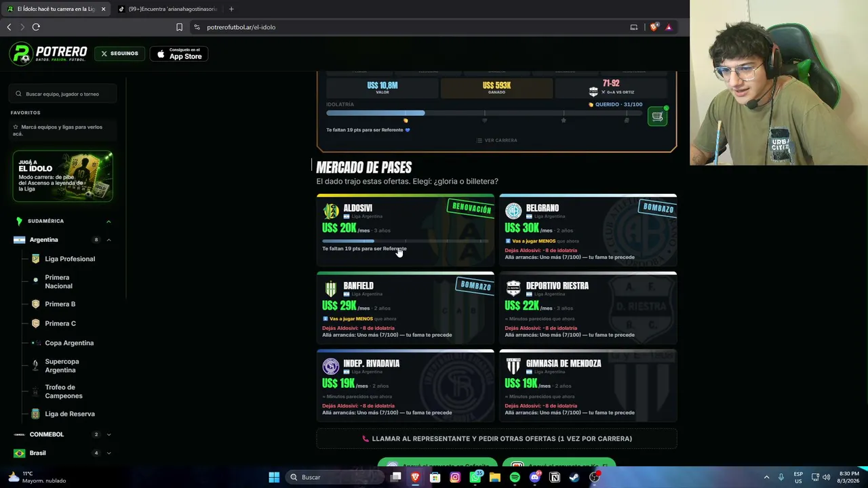Click the US$ 10,8M Valor stat
This screenshot has height=488, width=868.
382,87
